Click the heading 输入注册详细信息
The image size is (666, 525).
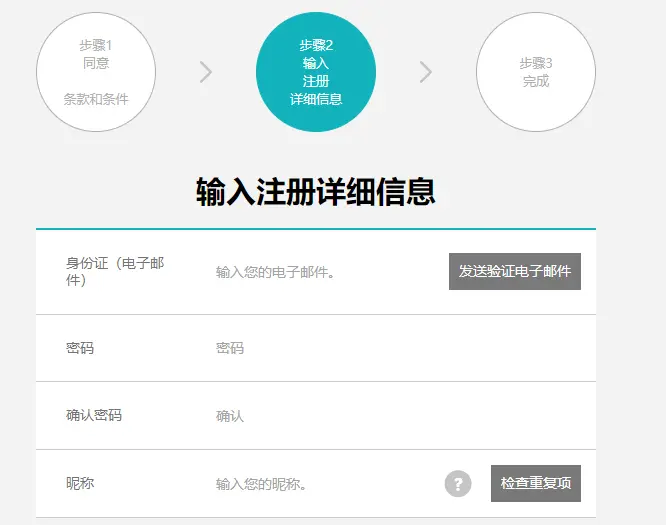(316, 192)
